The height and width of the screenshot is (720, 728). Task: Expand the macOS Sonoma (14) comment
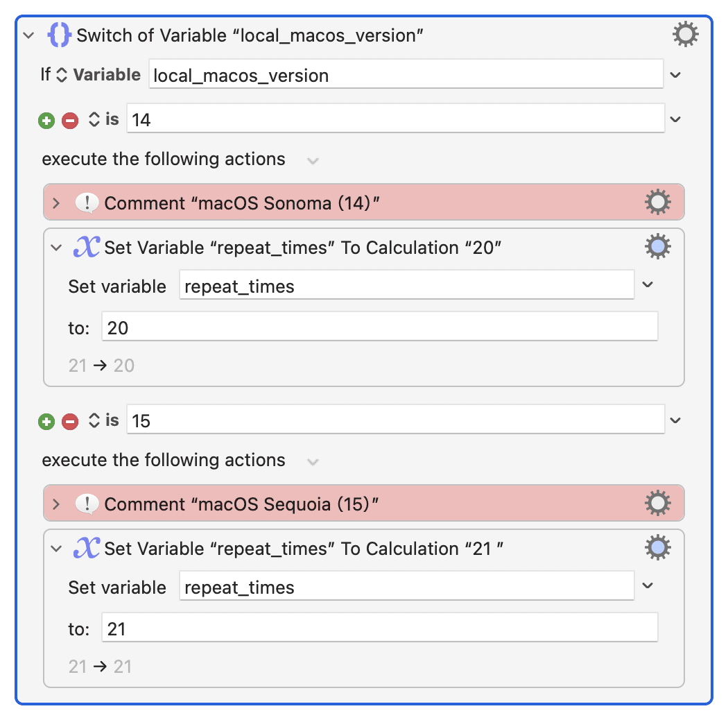(x=56, y=203)
